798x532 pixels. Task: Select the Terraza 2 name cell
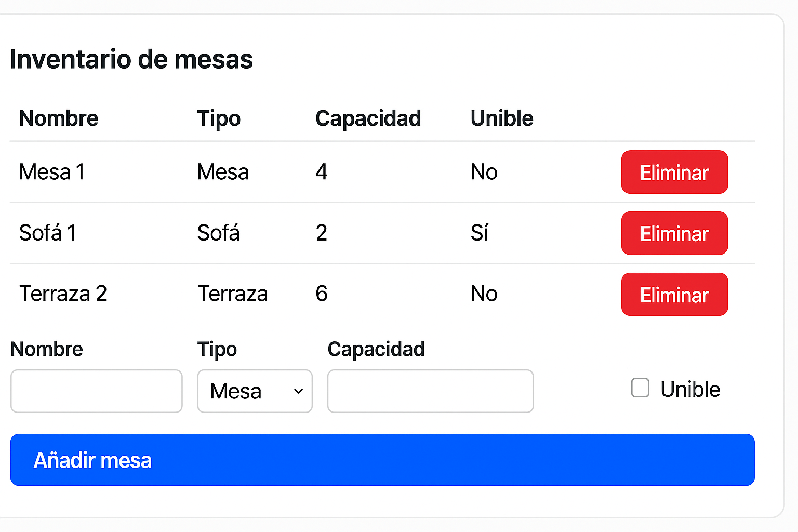point(63,294)
